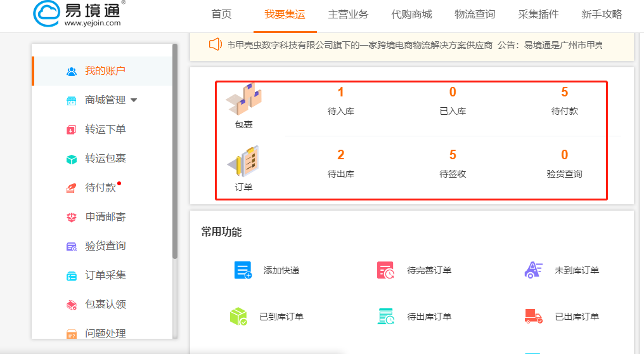View the 5 待签收 orders

pos(453,164)
